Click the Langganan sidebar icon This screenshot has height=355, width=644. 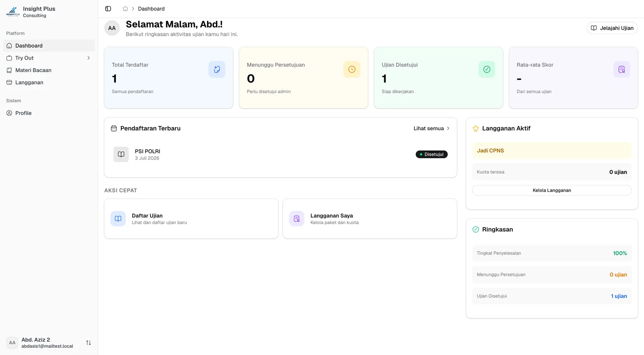pyautogui.click(x=9, y=82)
